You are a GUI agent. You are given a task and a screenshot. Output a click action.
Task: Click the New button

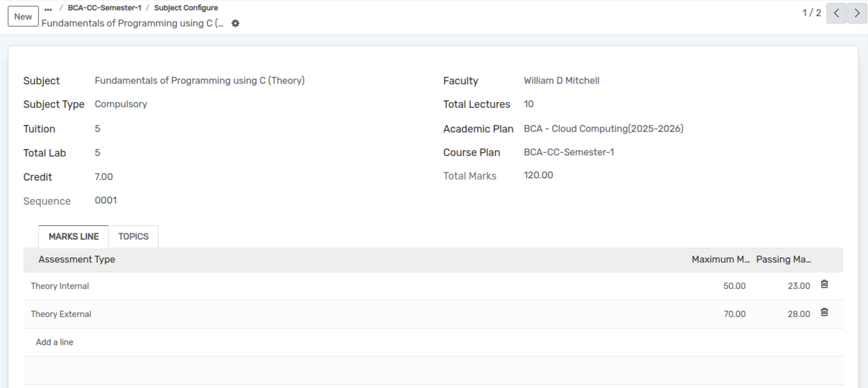pos(23,17)
